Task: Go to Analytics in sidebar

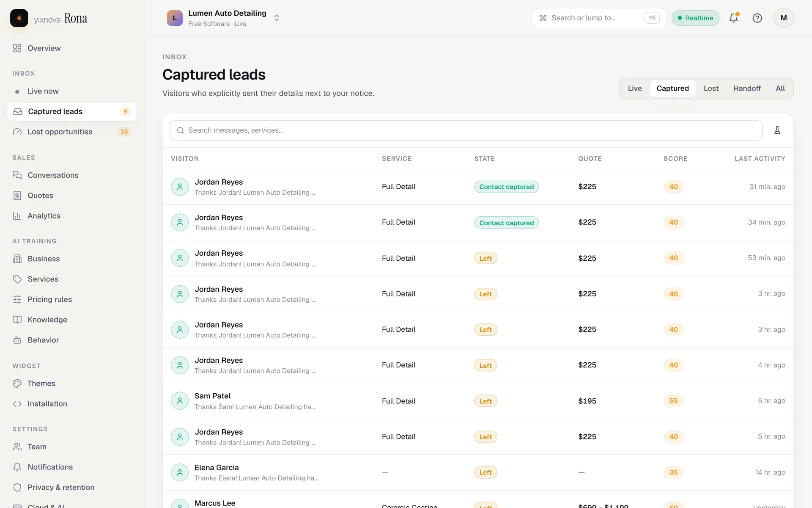Action: [72, 216]
